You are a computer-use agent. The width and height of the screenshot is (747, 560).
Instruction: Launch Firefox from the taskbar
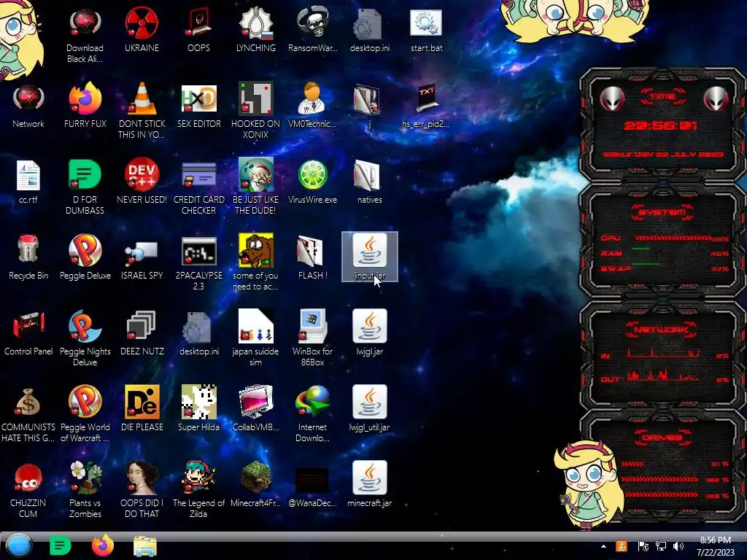coord(103,545)
